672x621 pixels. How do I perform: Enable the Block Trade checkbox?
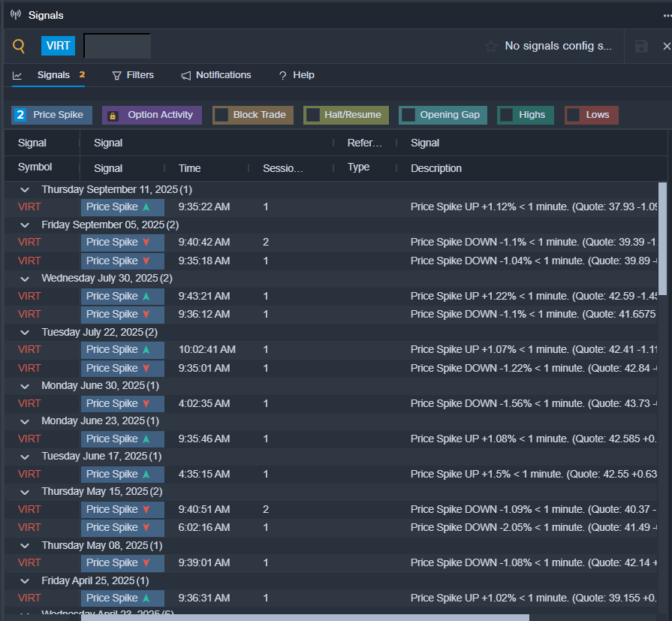[221, 115]
